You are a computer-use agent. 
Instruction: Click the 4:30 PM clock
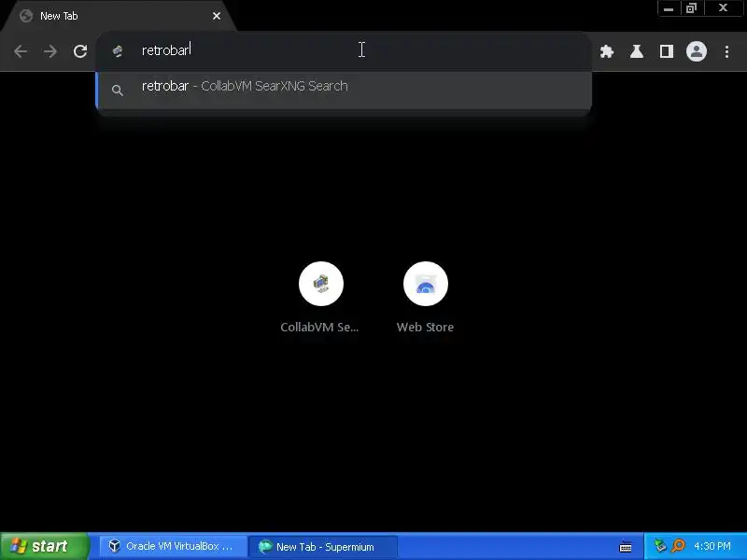coord(712,546)
